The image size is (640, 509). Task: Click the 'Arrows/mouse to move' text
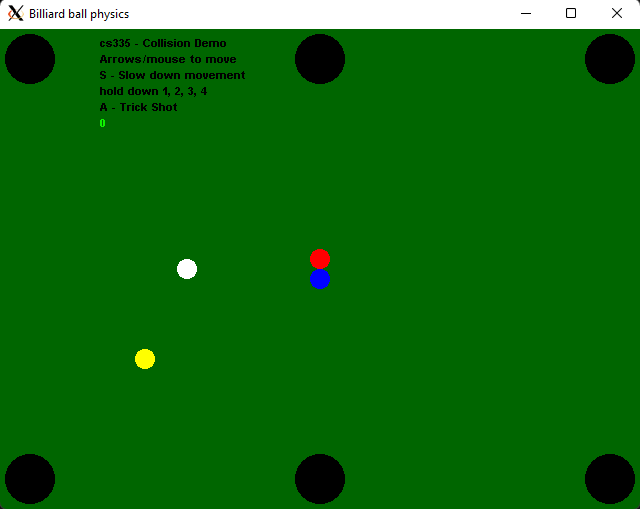(168, 59)
